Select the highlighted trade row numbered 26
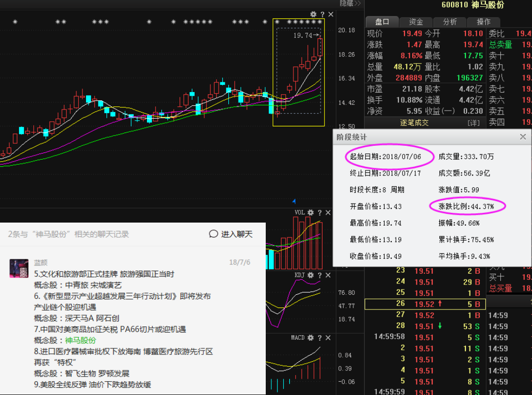Image resolution: width=532 pixels, height=395 pixels. pos(425,304)
